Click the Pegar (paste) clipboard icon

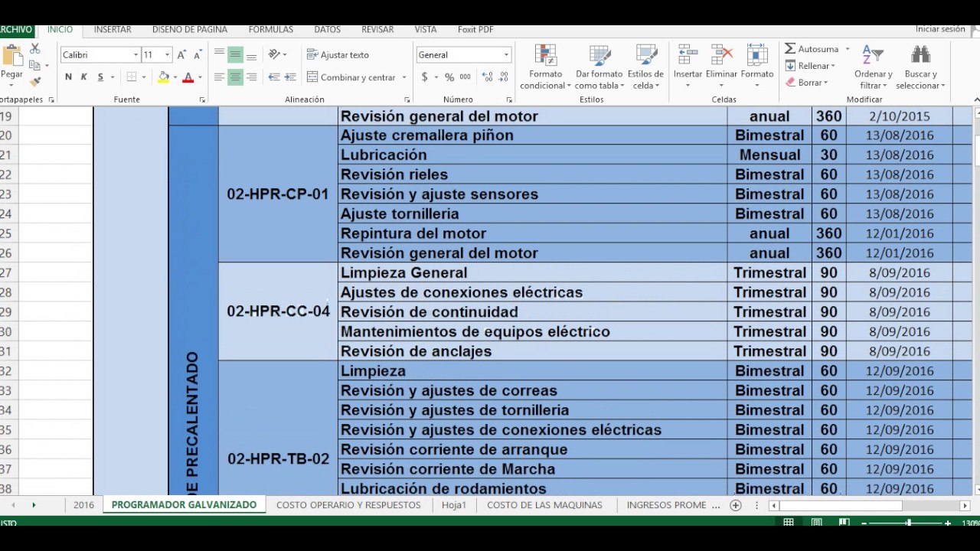click(11, 56)
